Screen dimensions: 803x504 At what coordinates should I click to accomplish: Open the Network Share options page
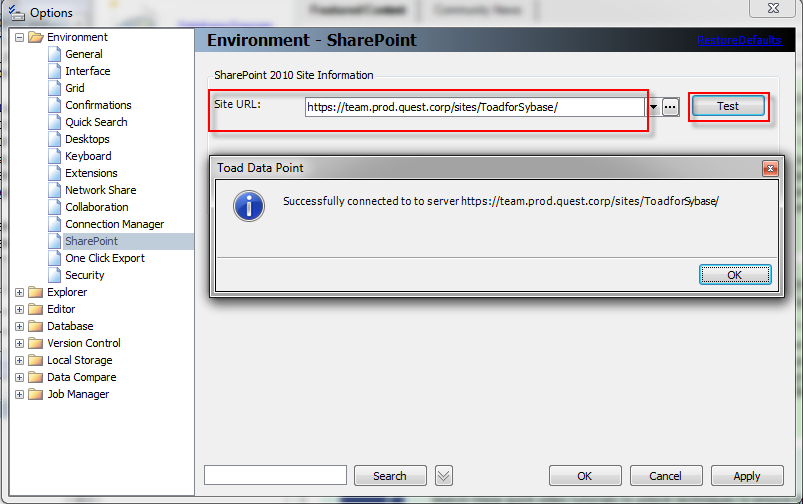coord(100,190)
